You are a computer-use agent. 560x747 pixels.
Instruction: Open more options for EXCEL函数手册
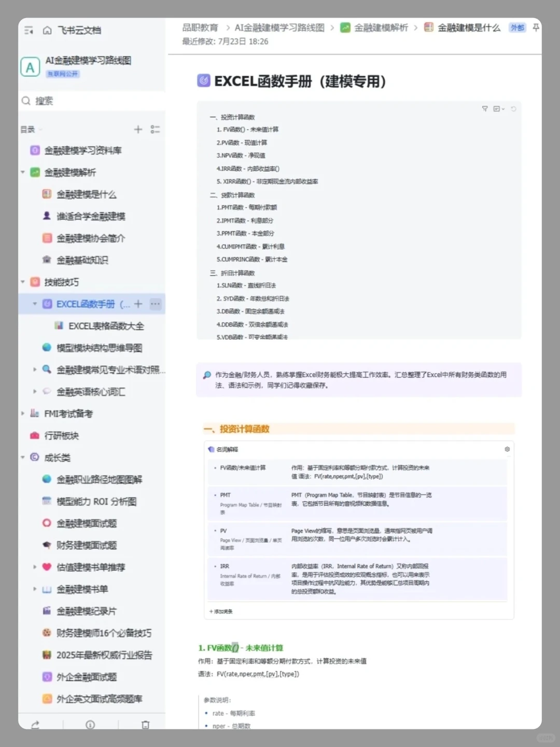point(155,304)
